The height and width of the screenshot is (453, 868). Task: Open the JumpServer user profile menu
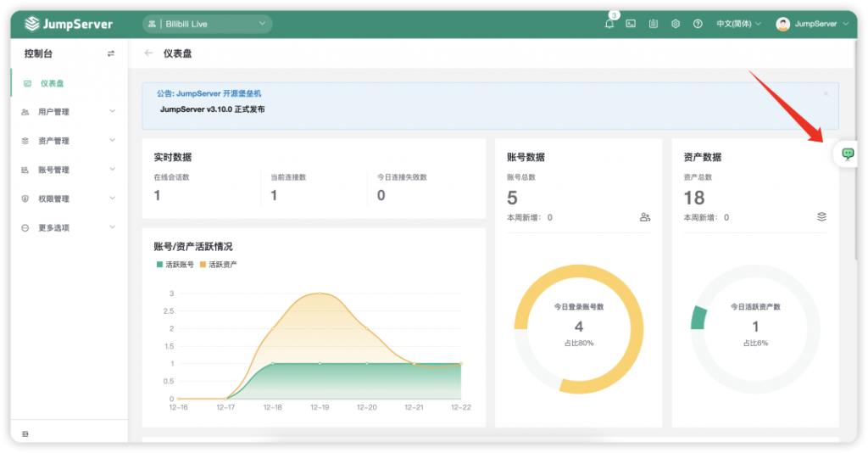812,24
